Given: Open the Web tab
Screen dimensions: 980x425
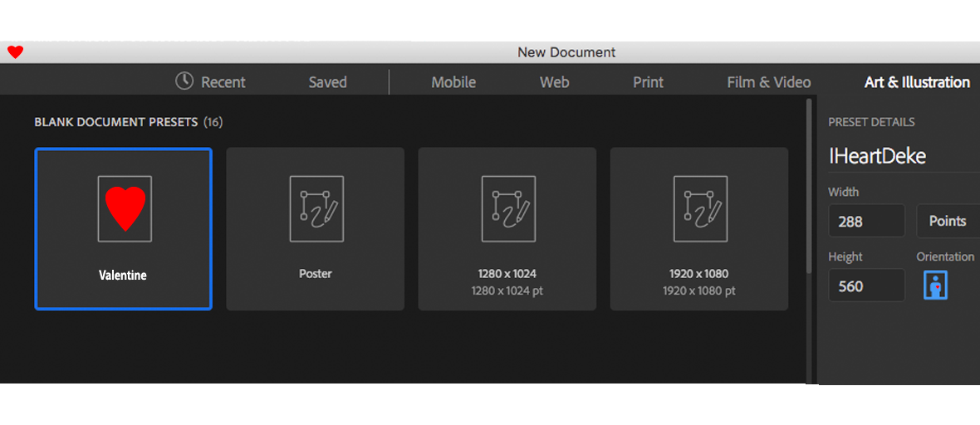Looking at the screenshot, I should tap(554, 82).
